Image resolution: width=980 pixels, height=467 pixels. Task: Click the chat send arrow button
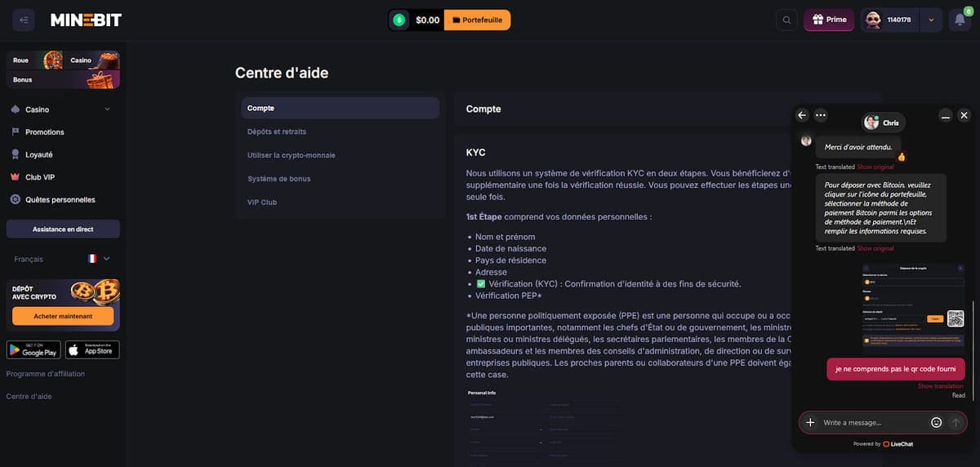[x=955, y=422]
